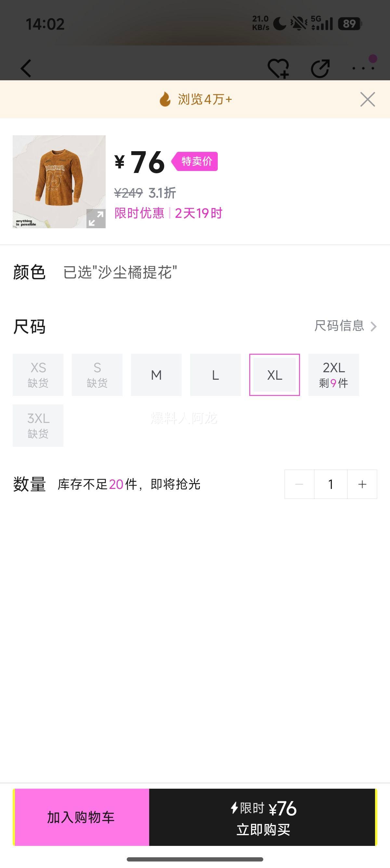
Task: Tap the flame icon in browse banner
Action: pos(165,99)
